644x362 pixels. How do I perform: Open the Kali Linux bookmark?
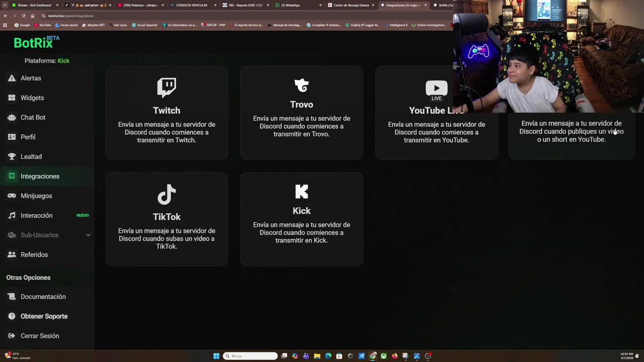click(118, 25)
